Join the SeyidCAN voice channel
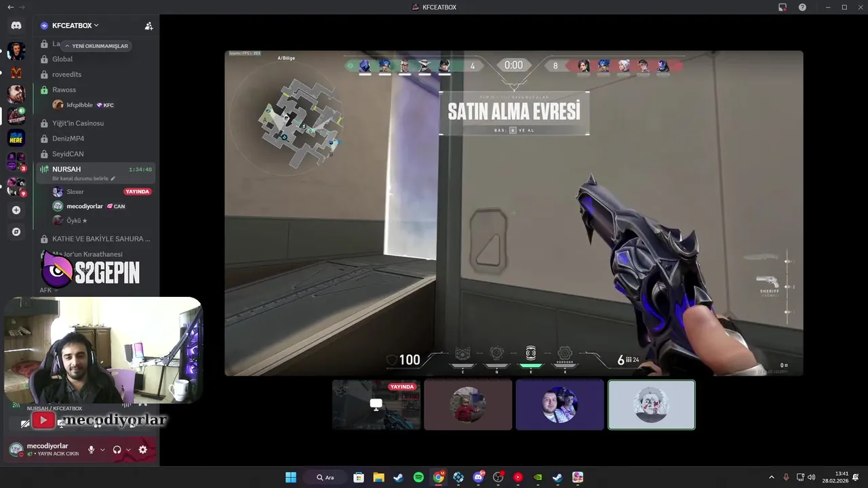 coord(96,154)
